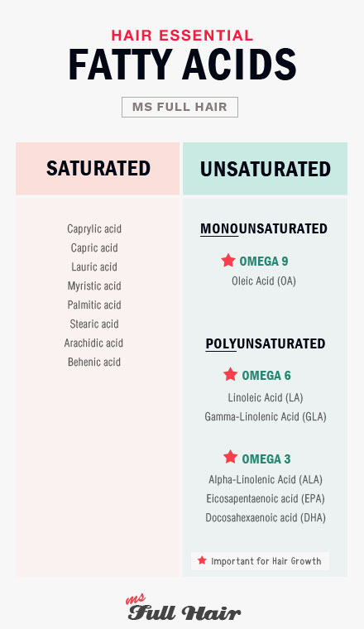Viewport: 364px width, 629px height.
Task: Select Behenic acid in the saturated list
Action: tap(94, 363)
